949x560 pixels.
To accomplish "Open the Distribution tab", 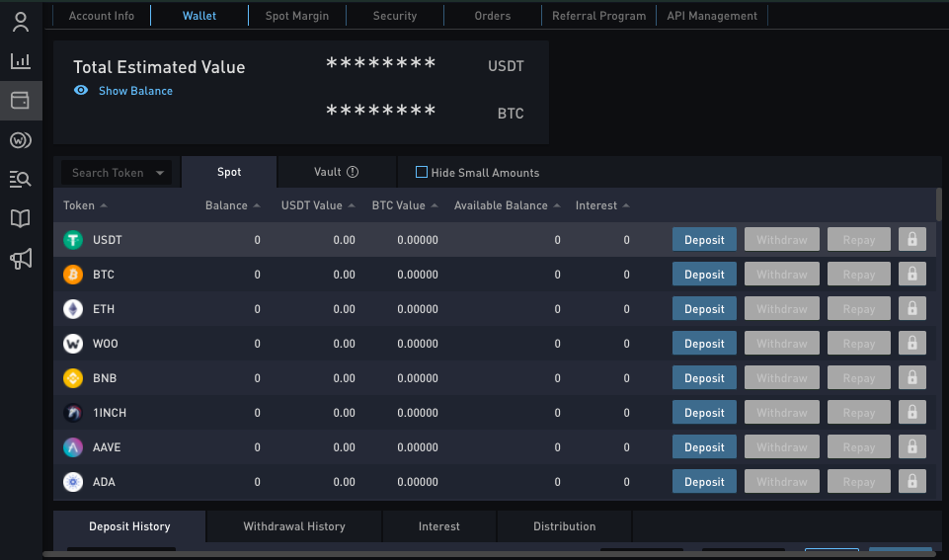I will pos(565,526).
